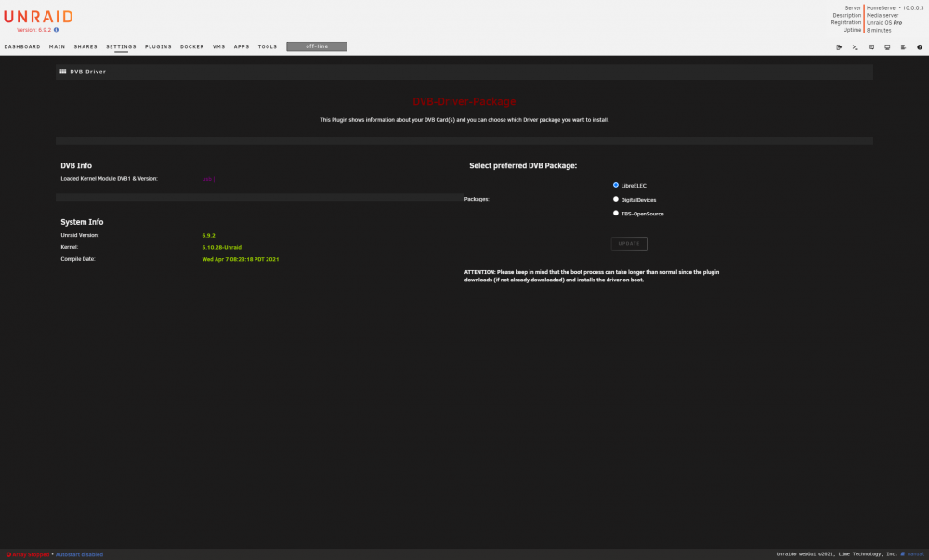The height and width of the screenshot is (560, 929).
Task: Click the DVB Driver page title
Action: pyautogui.click(x=87, y=72)
